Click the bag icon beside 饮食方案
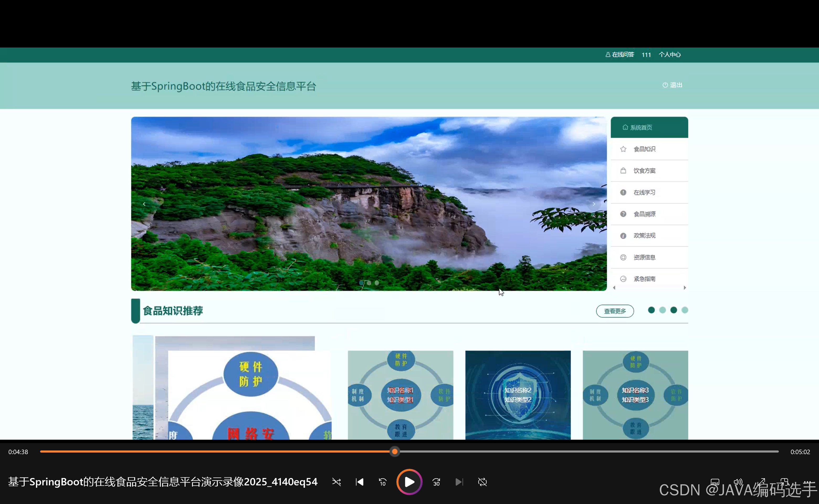 click(623, 171)
